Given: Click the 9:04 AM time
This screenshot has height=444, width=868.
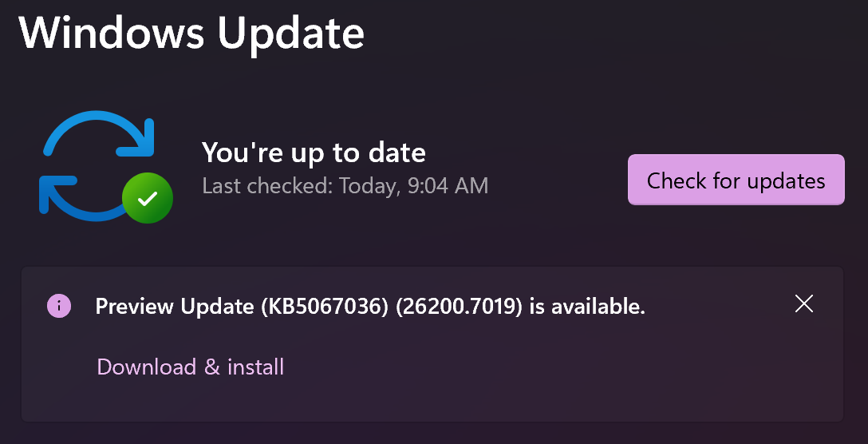Looking at the screenshot, I should pos(448,186).
